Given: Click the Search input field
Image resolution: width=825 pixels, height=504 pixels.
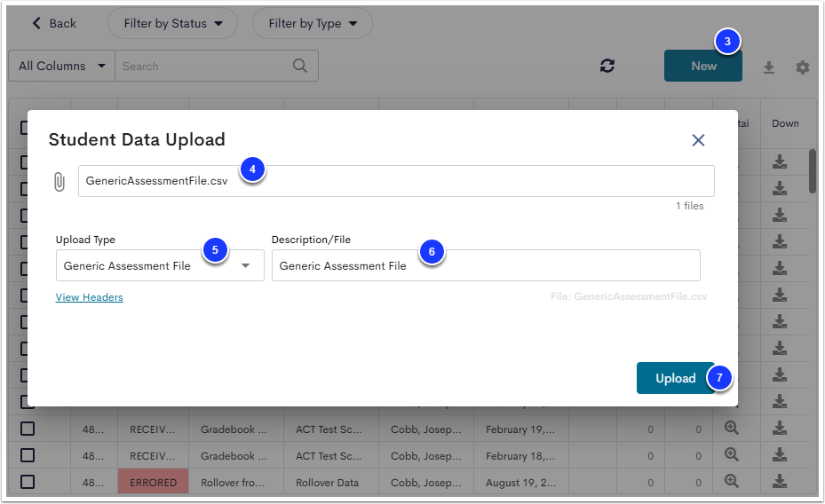Looking at the screenshot, I should (x=217, y=66).
